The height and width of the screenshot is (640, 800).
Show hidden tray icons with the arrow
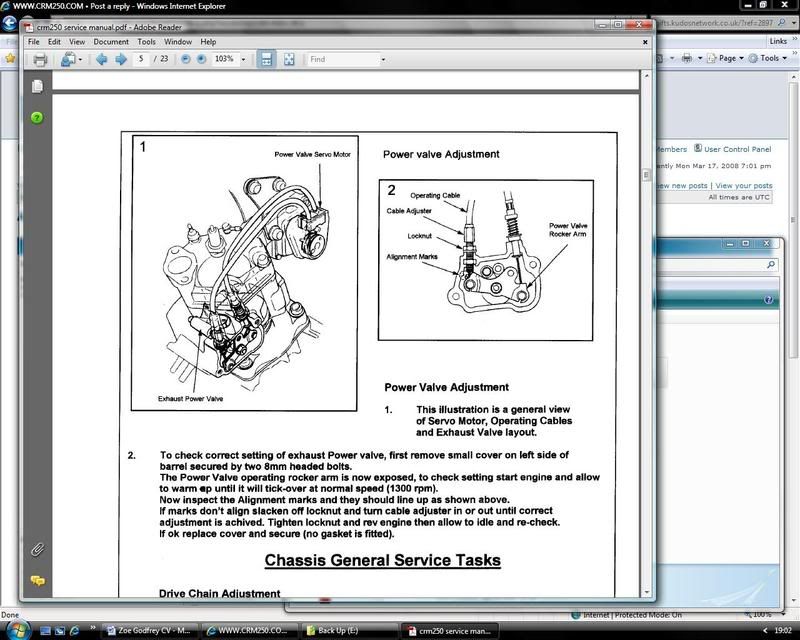pyautogui.click(x=765, y=631)
